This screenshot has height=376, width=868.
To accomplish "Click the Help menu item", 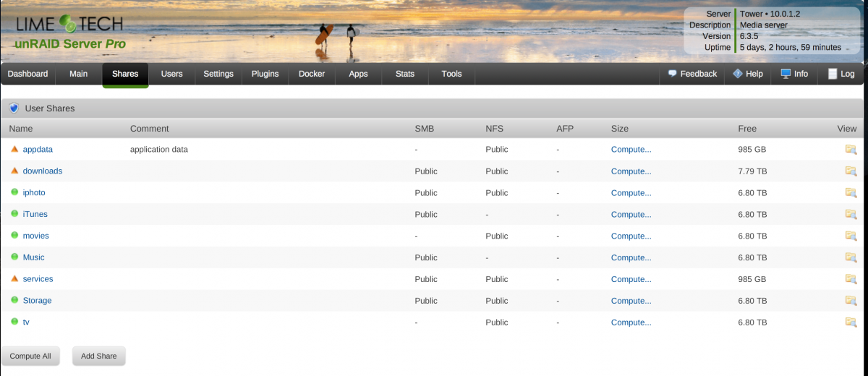I will click(748, 74).
